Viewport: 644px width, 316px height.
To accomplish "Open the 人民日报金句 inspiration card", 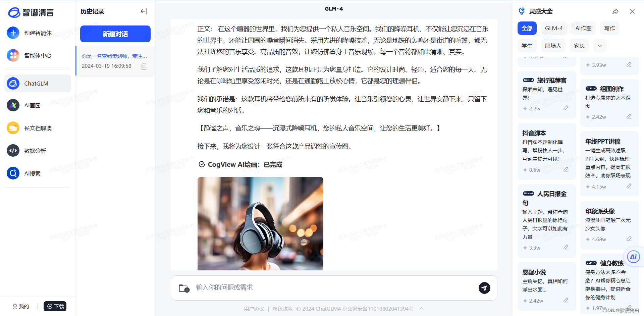I will tap(547, 221).
